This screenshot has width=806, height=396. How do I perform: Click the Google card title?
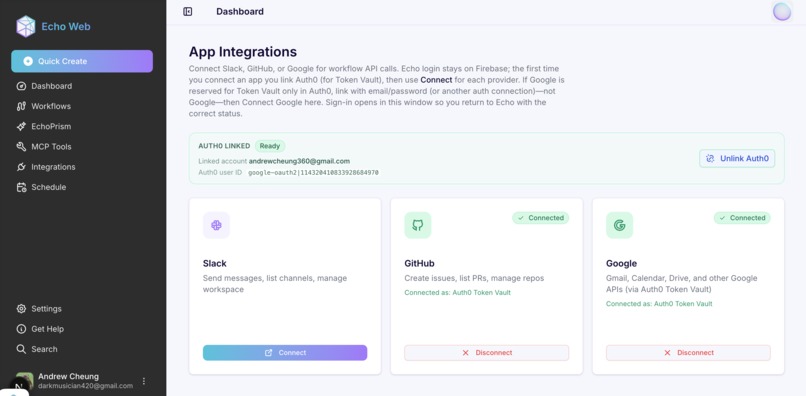[621, 264]
